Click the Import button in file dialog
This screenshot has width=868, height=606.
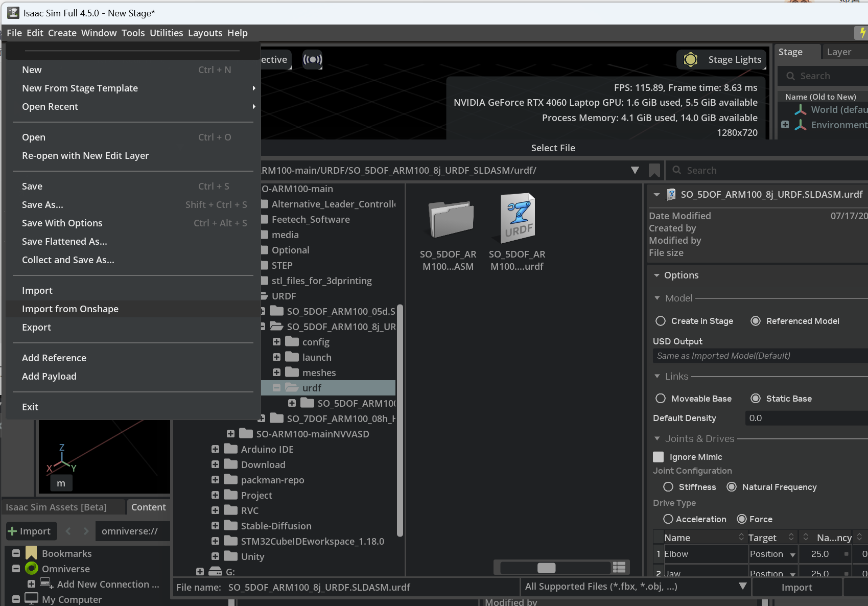pyautogui.click(x=796, y=587)
